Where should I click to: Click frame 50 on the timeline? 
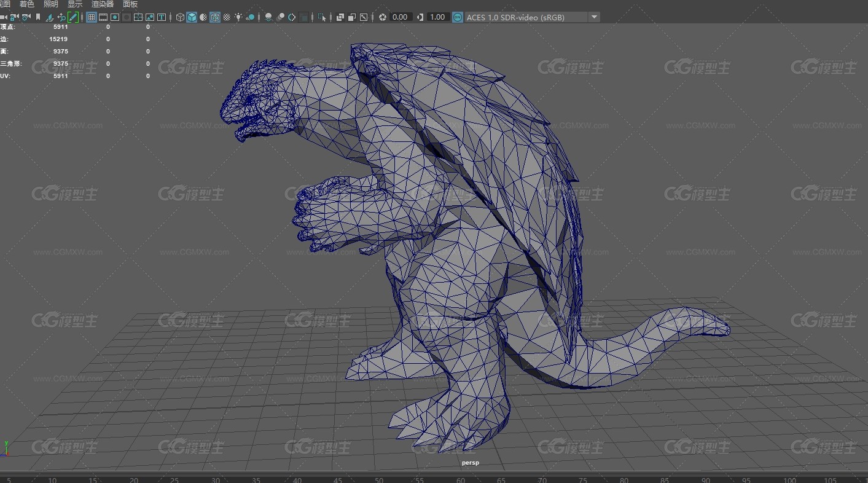[x=379, y=480]
